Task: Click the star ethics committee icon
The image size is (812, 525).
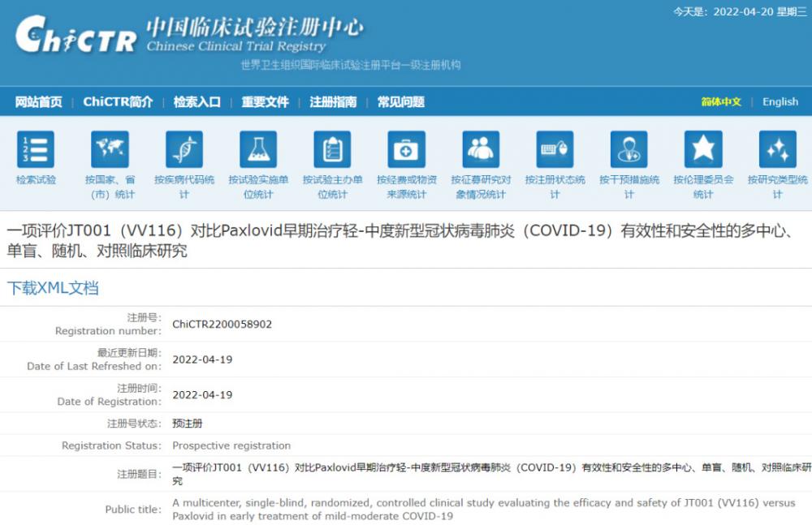Action: pos(702,149)
